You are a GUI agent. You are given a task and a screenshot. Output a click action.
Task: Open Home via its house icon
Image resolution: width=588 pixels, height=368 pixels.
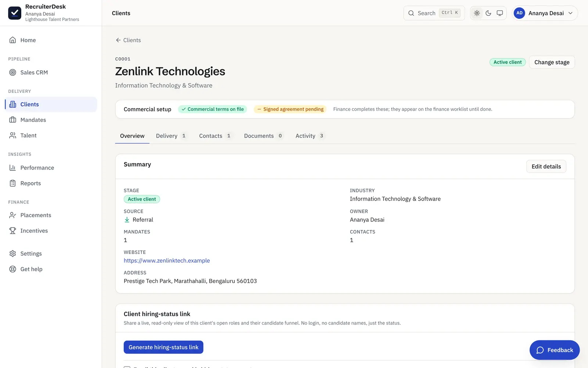[12, 40]
